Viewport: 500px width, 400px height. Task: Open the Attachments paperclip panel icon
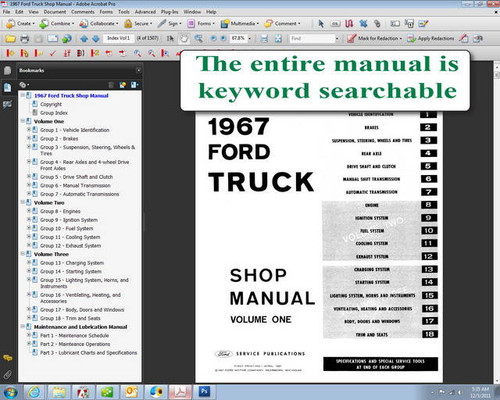click(7, 374)
